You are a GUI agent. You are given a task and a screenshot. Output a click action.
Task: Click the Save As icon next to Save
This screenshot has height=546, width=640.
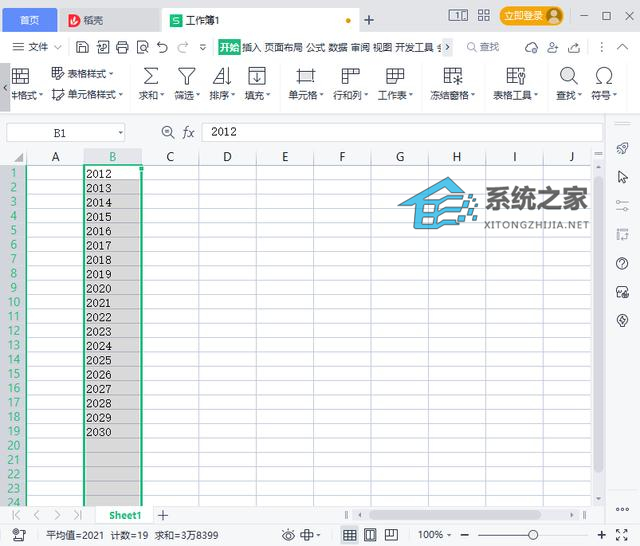coord(102,47)
